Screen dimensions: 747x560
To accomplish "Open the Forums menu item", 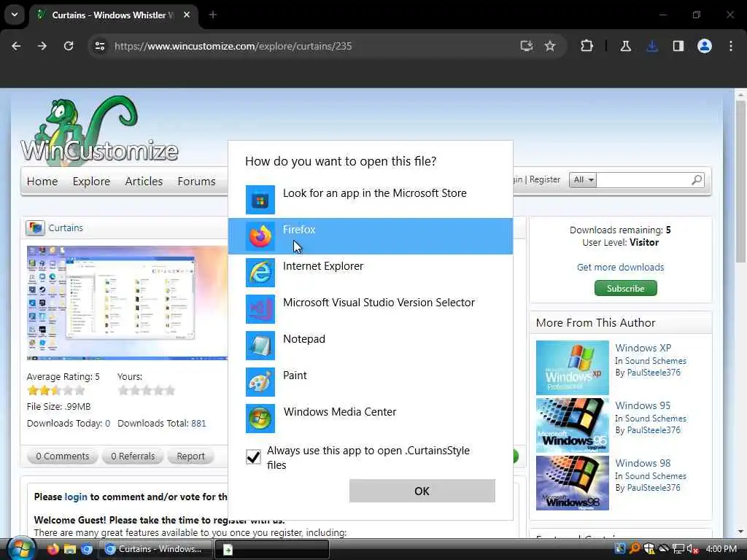I will pos(196,182).
